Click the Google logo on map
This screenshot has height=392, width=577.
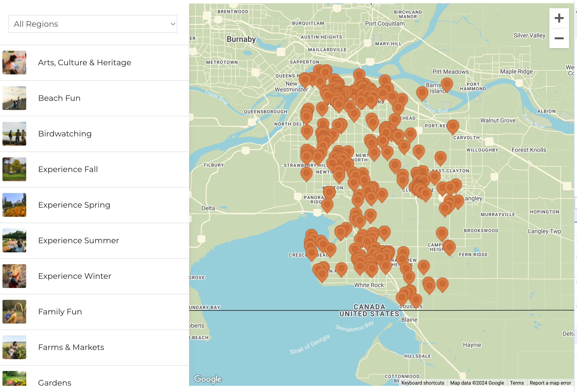(208, 379)
